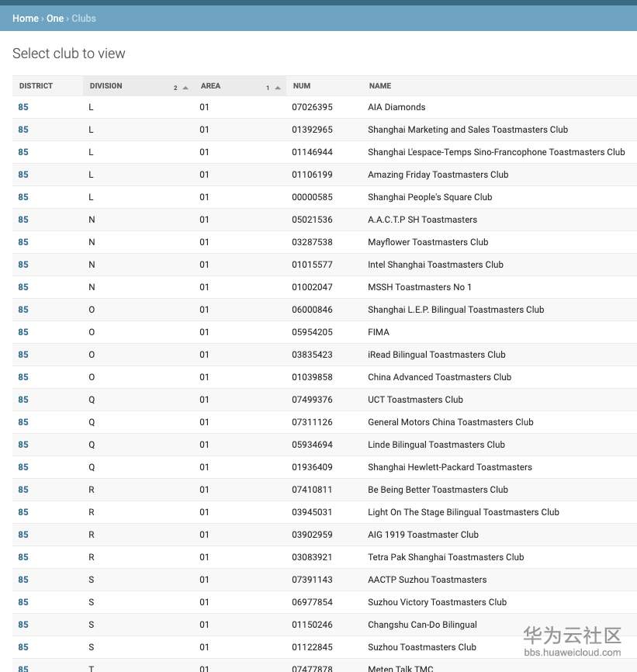Open the One breadcrumb link

55,19
